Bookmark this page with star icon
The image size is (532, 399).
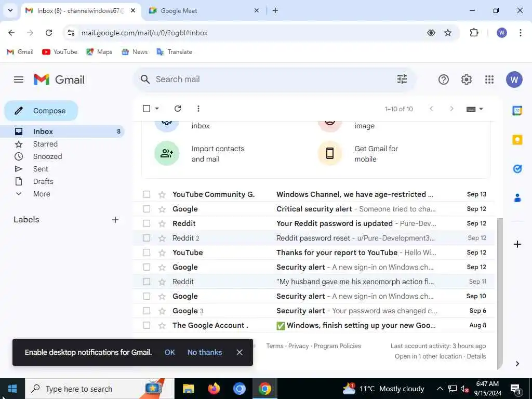[448, 33]
